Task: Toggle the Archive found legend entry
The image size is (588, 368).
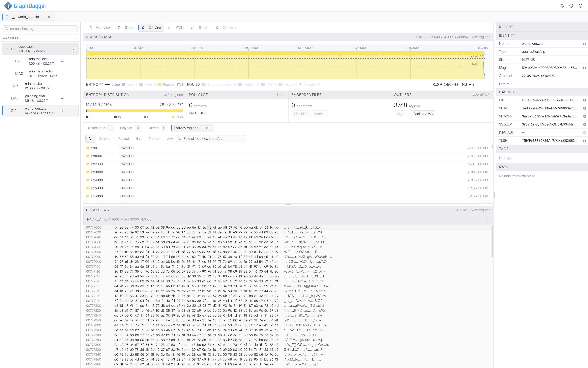Action: (248, 85)
